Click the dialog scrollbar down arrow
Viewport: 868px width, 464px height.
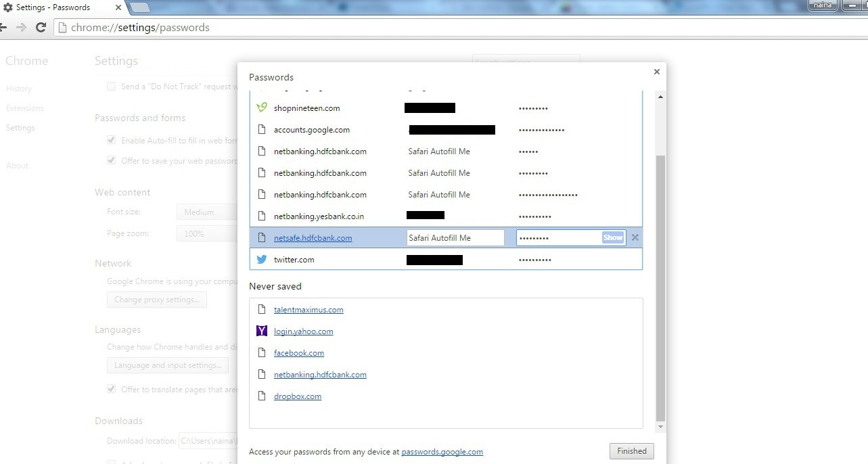(661, 428)
